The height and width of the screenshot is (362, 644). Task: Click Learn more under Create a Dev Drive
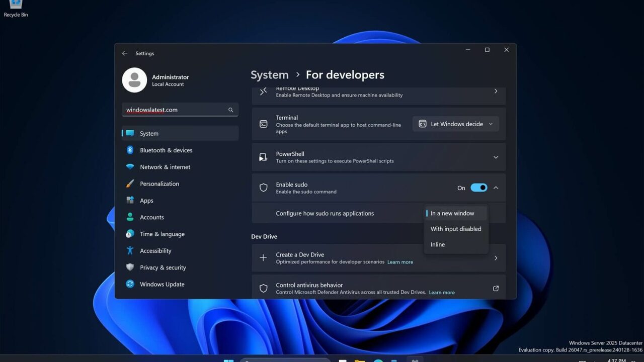(400, 262)
